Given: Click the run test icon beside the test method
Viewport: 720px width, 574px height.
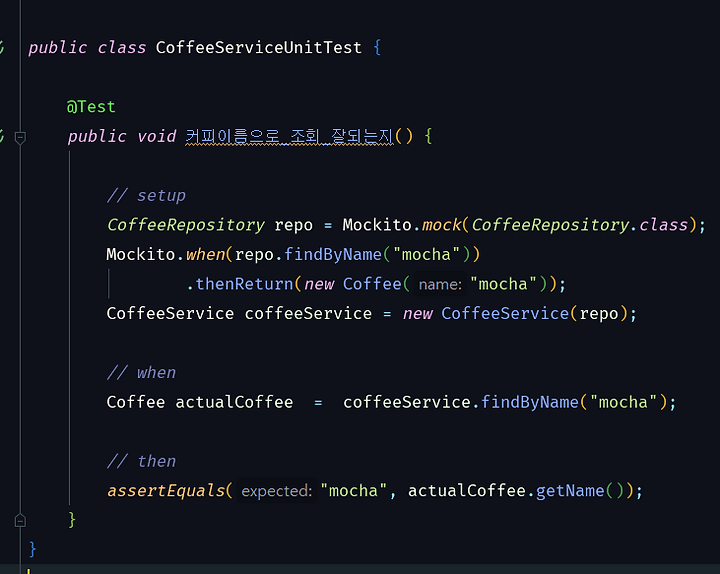Looking at the screenshot, I should pyautogui.click(x=2, y=136).
